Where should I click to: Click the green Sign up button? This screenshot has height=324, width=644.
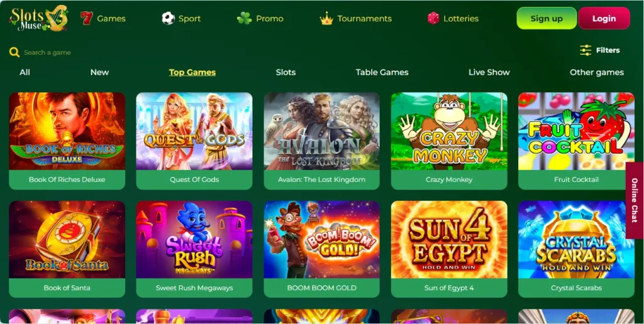[x=547, y=18]
